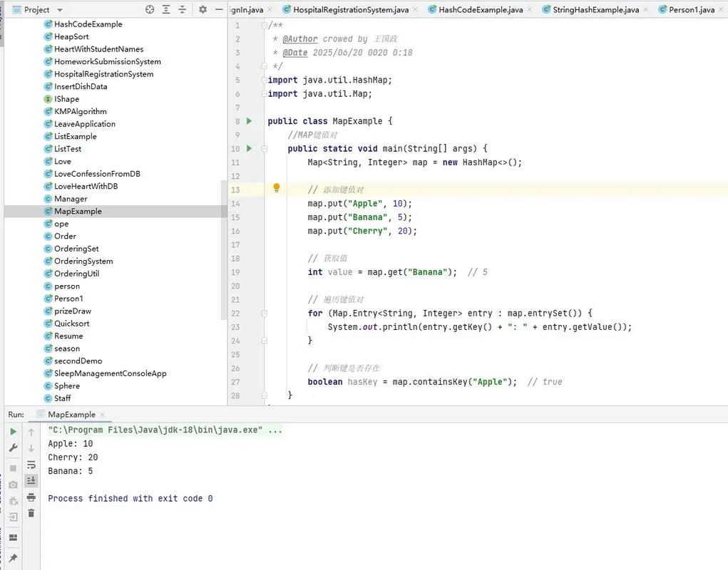Click the prizeDraw class icon in tree
This screenshot has height=570, width=728.
(x=48, y=311)
